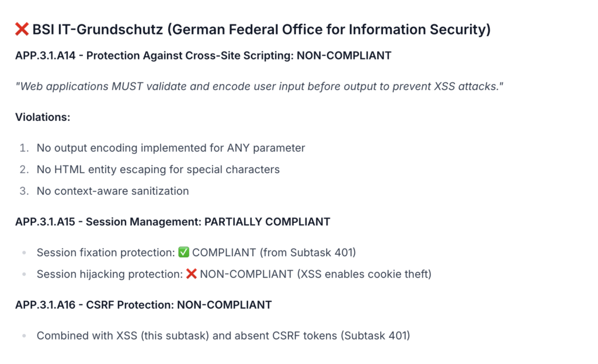The height and width of the screenshot is (364, 598).
Task: Click the italic quote about validating user input
Action: click(259, 86)
